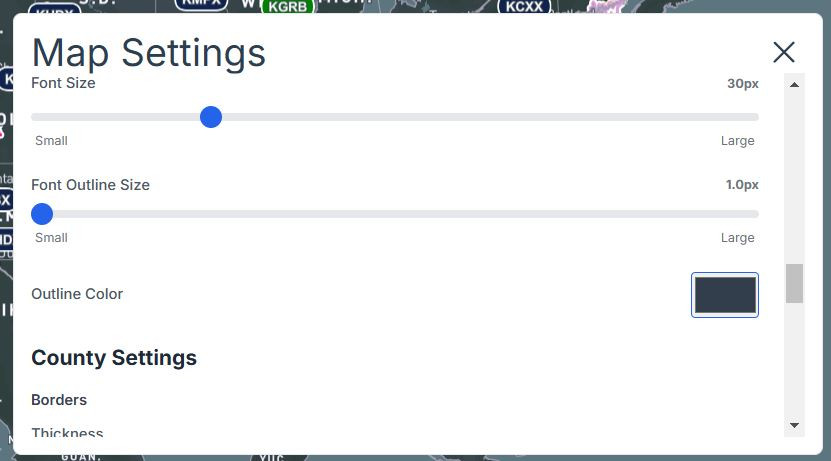831x461 pixels.
Task: Close the Map Settings dialog
Action: 784,52
